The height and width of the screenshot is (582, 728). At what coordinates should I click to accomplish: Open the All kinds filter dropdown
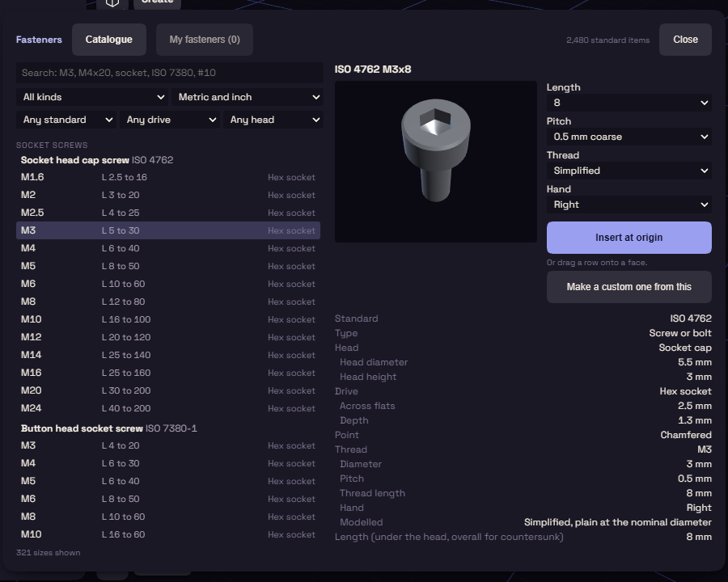pos(92,97)
